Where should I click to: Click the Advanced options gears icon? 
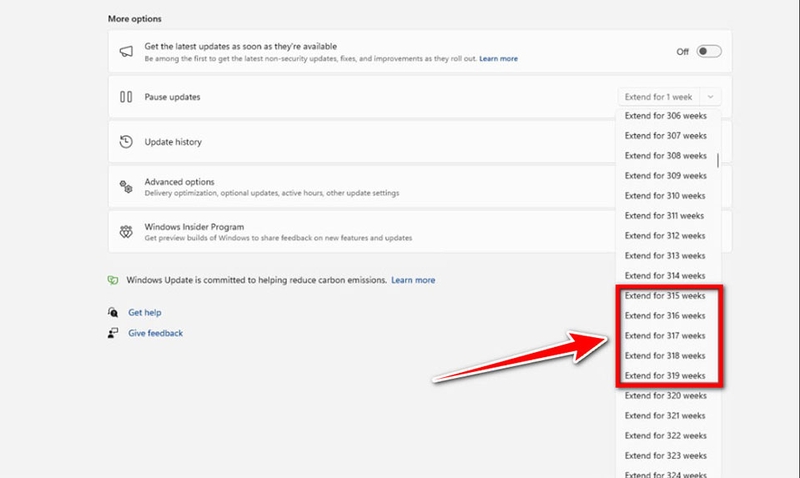[126, 186]
